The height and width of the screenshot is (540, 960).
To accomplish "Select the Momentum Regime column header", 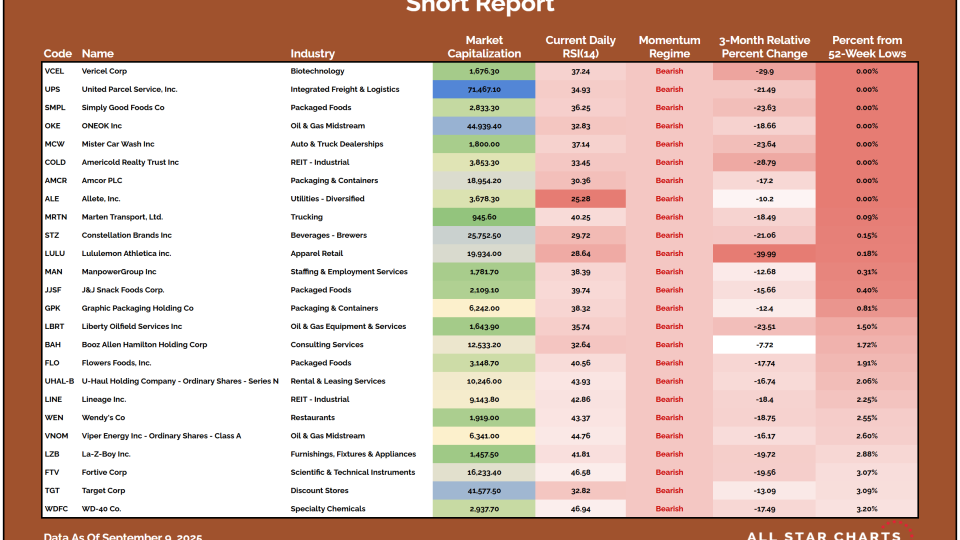I will (x=669, y=47).
